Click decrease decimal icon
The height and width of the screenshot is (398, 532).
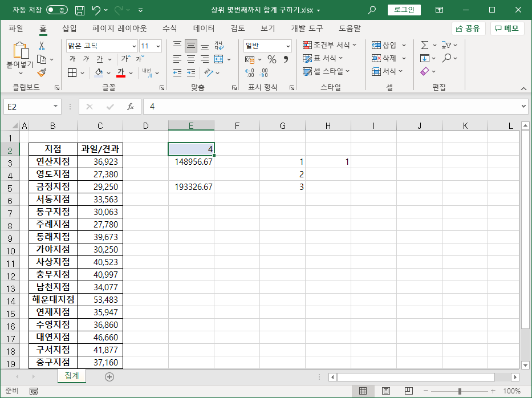(263, 72)
